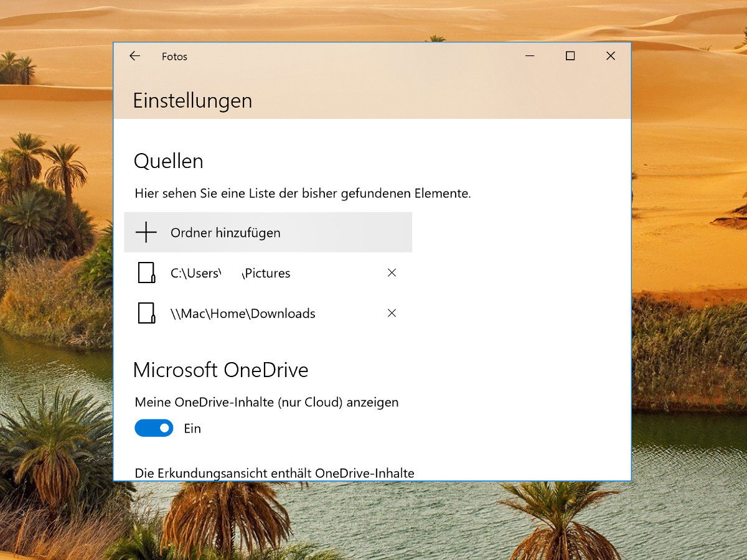Click the 'Meine OneDrive-Inhalte (nur Cloud) anzeigen' label

point(266,403)
